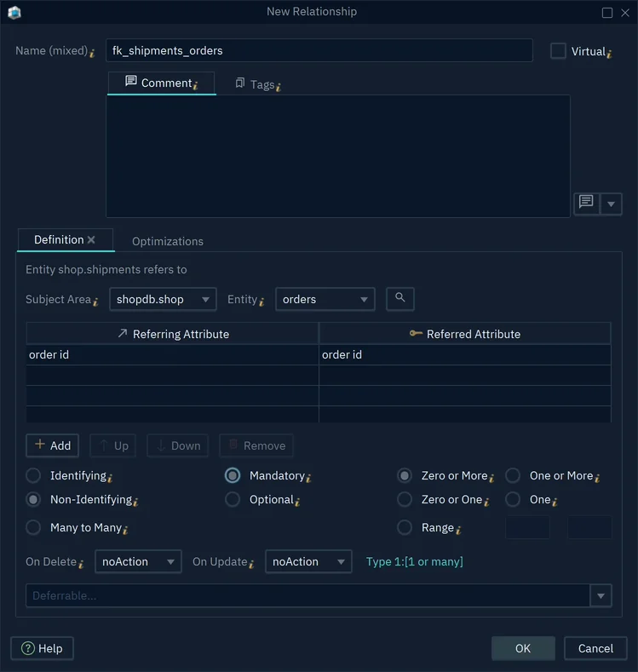Screen dimensions: 638x672
Task: Click the Referring Attribute column header
Action: 172,334
